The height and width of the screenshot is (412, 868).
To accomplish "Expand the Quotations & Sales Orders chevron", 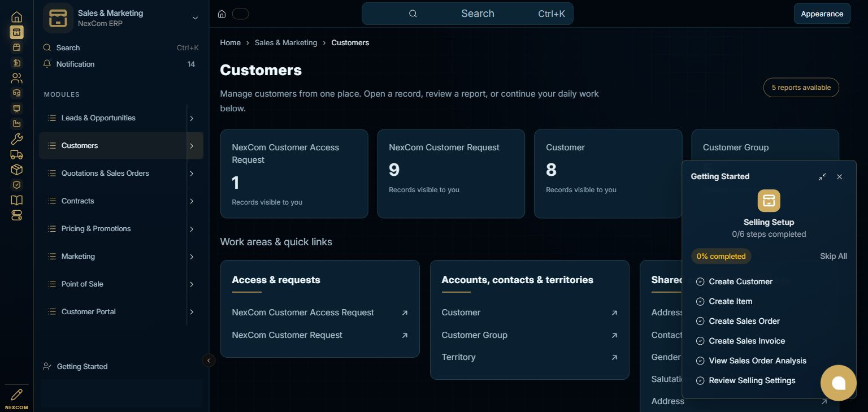I will point(192,174).
